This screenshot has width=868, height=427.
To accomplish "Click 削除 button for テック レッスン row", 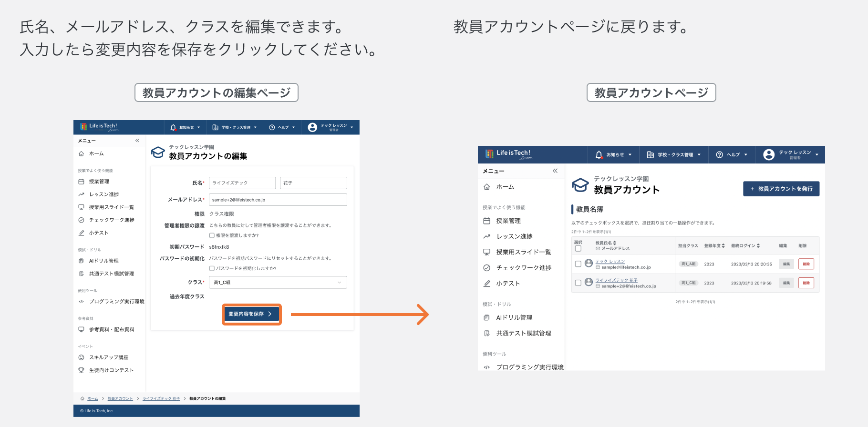I will [806, 264].
